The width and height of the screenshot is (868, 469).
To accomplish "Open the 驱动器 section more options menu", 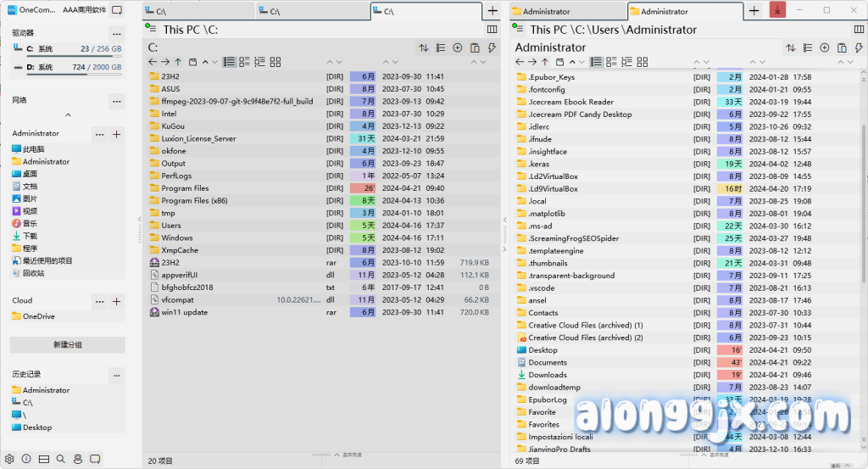I will coord(116,33).
